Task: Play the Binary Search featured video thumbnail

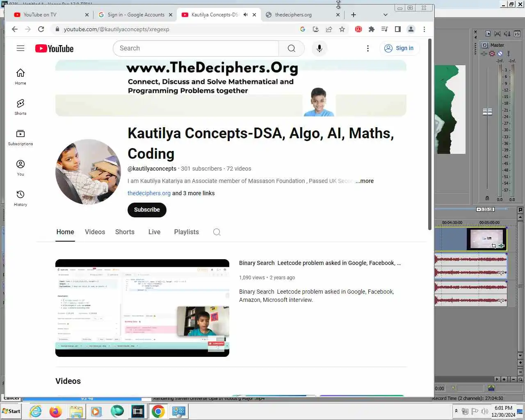Action: (142, 308)
